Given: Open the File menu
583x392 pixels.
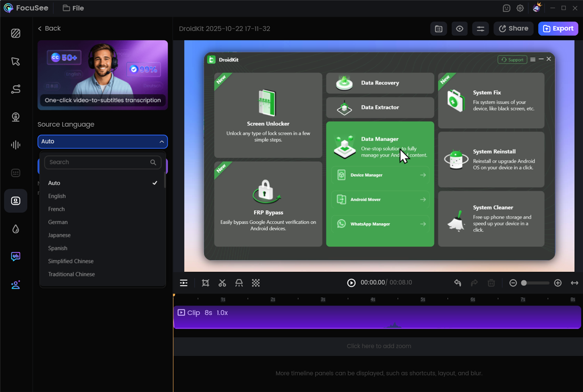Looking at the screenshot, I should (73, 8).
